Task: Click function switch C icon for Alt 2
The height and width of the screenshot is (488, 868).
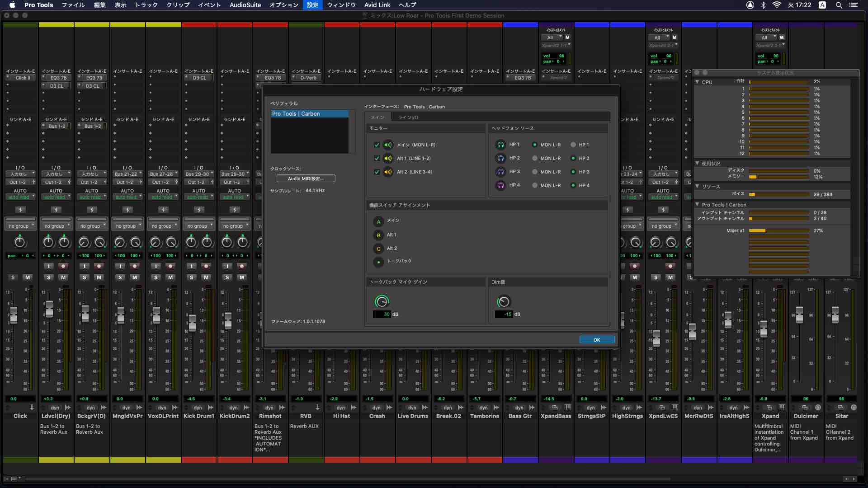Action: pyautogui.click(x=378, y=249)
